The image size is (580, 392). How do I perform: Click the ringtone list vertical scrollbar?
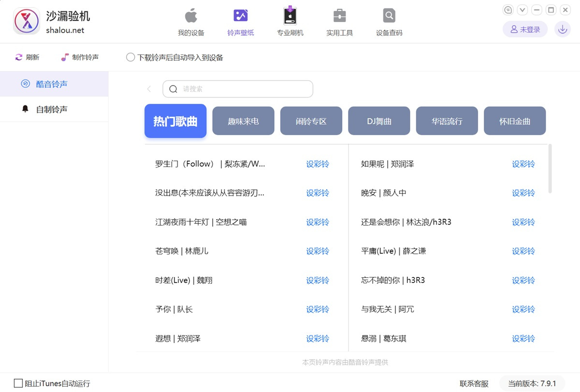pyautogui.click(x=550, y=169)
